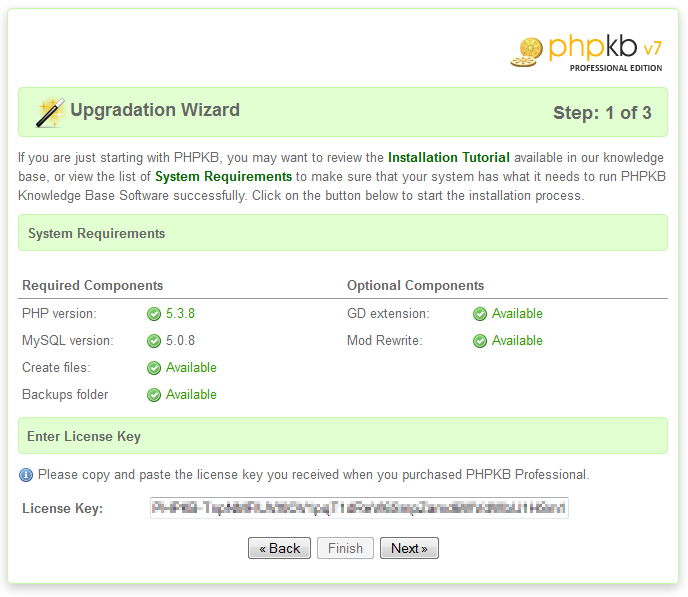Click Available status for Mod Rewrite
The height and width of the screenshot is (597, 688).
coord(517,340)
